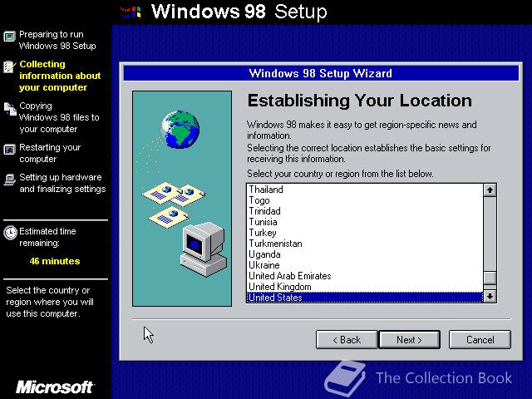The height and width of the screenshot is (399, 532).
Task: Click the Preparing to run Setup icon
Action: click(9, 36)
